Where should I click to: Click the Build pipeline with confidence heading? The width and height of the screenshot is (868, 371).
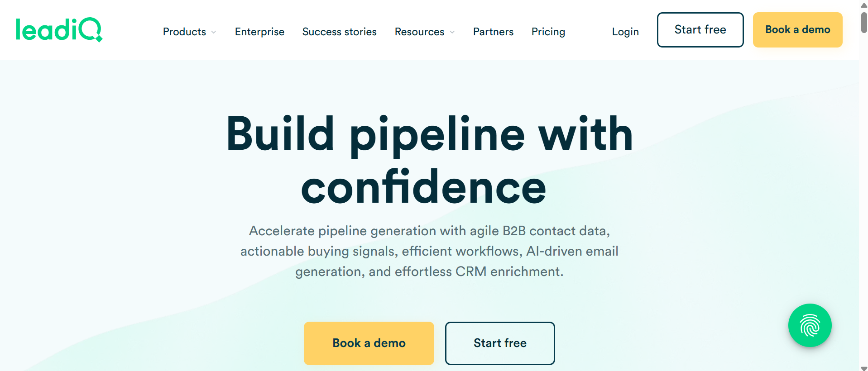(429, 160)
